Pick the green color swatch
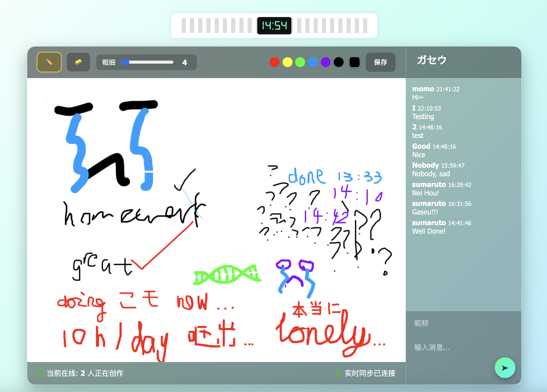Viewport: 547px width, 392px height. tap(300, 62)
